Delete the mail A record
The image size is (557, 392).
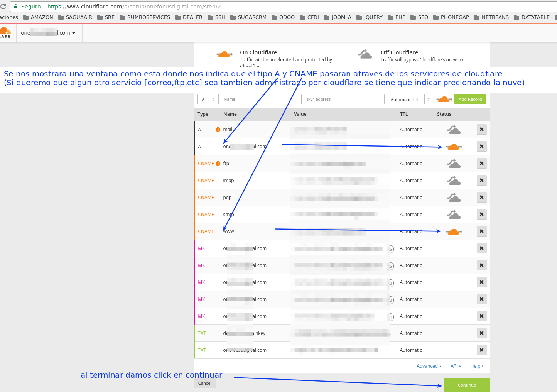(x=482, y=130)
